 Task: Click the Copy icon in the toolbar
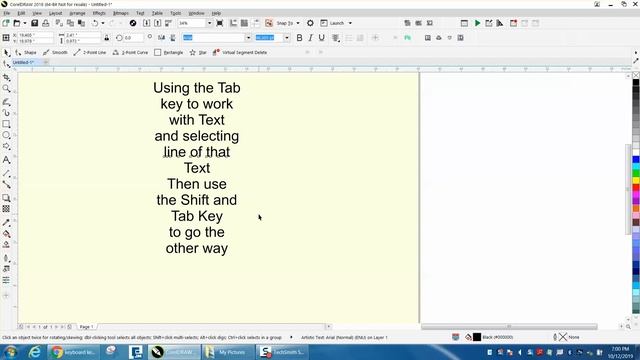point(70,23)
